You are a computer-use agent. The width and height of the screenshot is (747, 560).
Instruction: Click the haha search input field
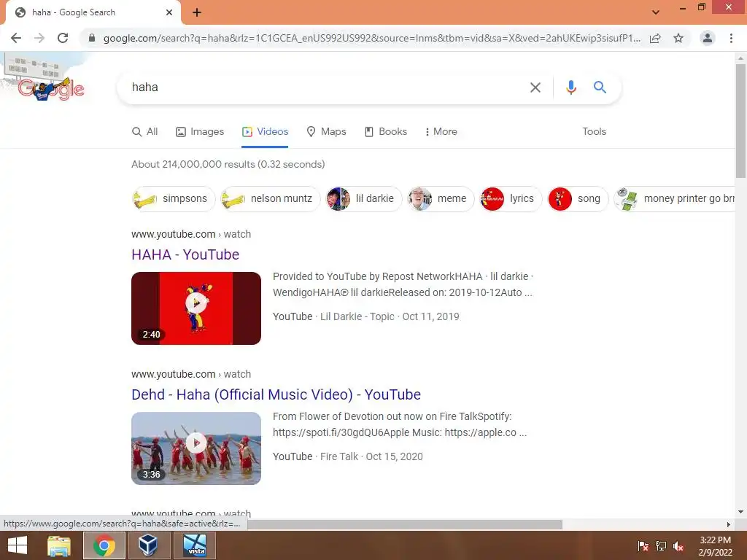[x=324, y=87]
